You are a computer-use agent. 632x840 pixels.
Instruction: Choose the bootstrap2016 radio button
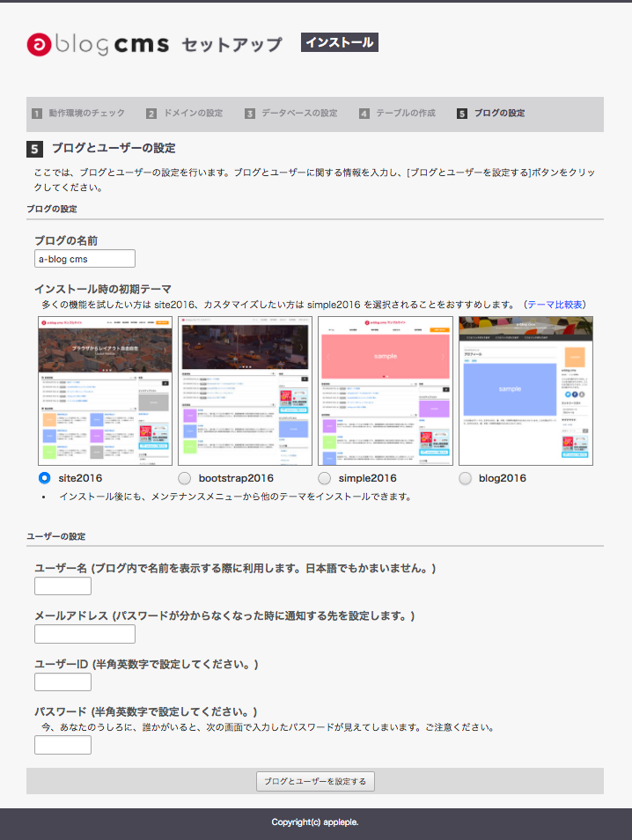pos(184,478)
